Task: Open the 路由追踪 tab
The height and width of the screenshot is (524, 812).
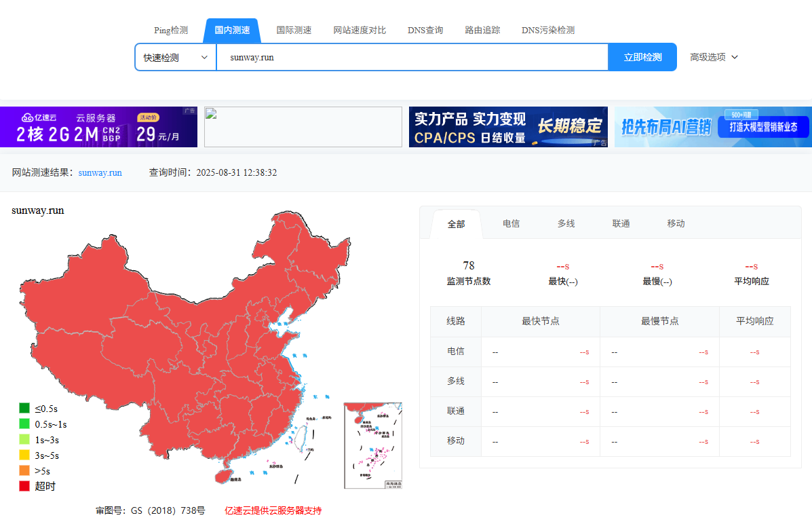Action: point(482,31)
